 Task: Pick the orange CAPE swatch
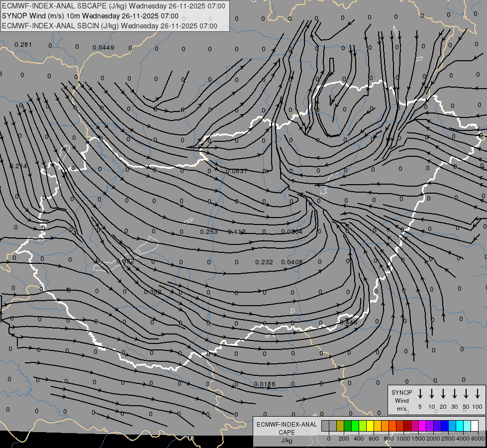tap(385, 426)
